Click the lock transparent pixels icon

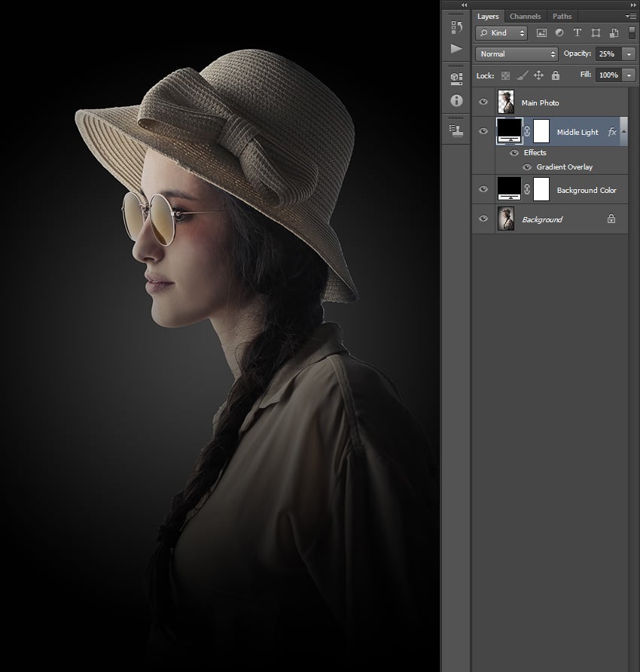click(506, 75)
